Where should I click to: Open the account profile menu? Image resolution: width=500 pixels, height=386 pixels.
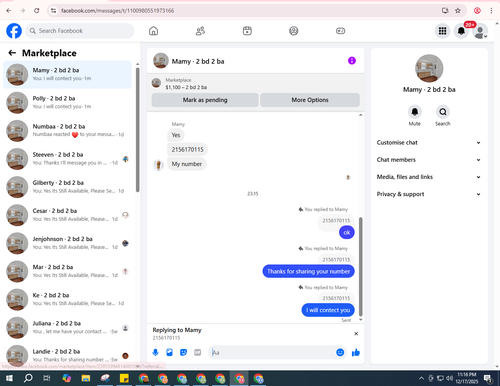[480, 31]
